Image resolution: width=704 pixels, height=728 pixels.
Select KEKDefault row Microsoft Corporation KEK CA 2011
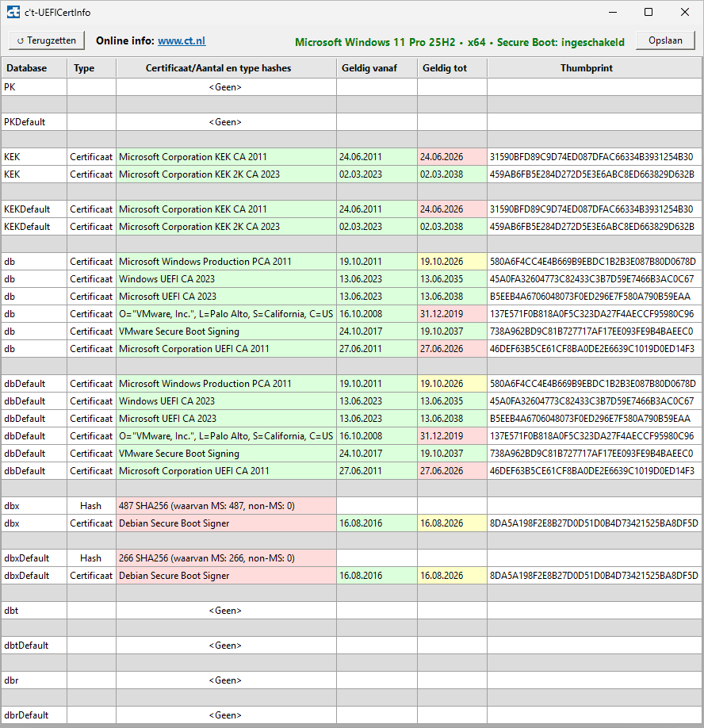(x=351, y=209)
